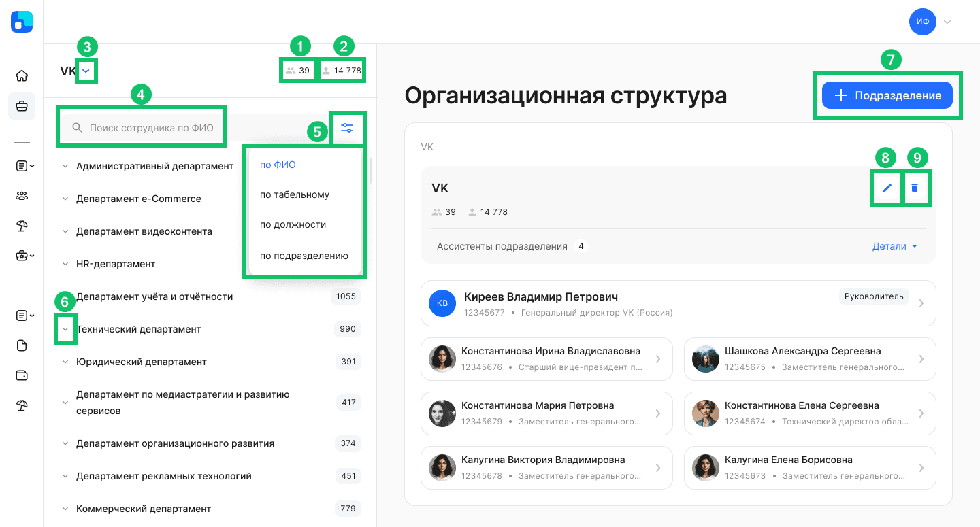
Task: Open the wallet icon in the sidebar
Action: coord(22,375)
